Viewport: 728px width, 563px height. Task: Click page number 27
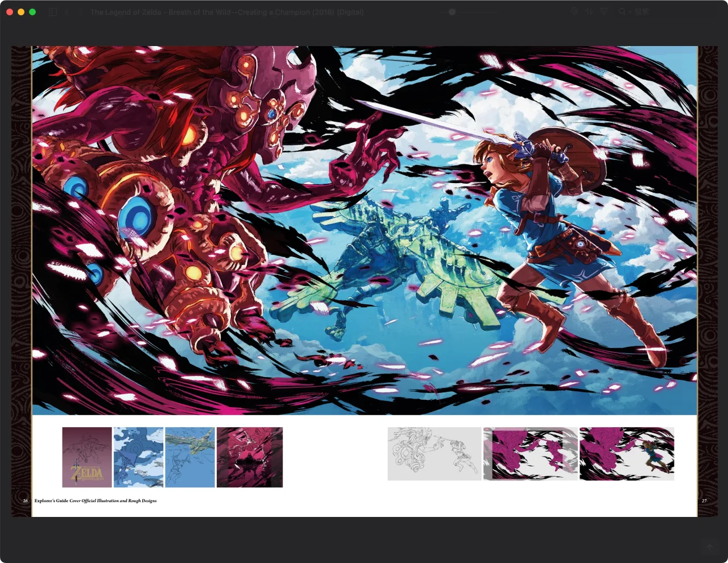704,501
